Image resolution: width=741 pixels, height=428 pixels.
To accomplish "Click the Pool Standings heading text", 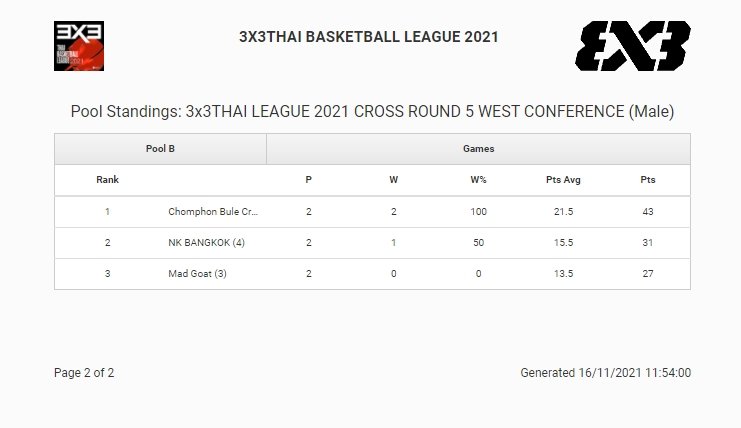I will click(x=372, y=111).
